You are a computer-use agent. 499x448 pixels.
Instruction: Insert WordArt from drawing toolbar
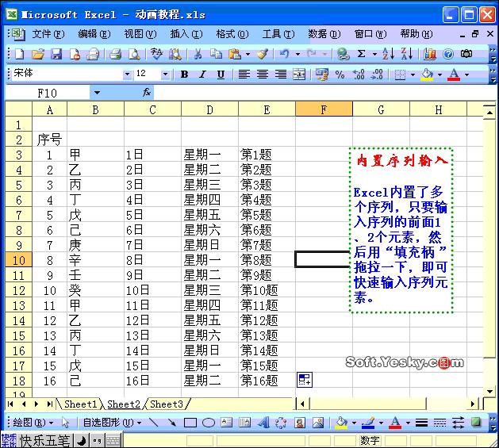click(263, 423)
